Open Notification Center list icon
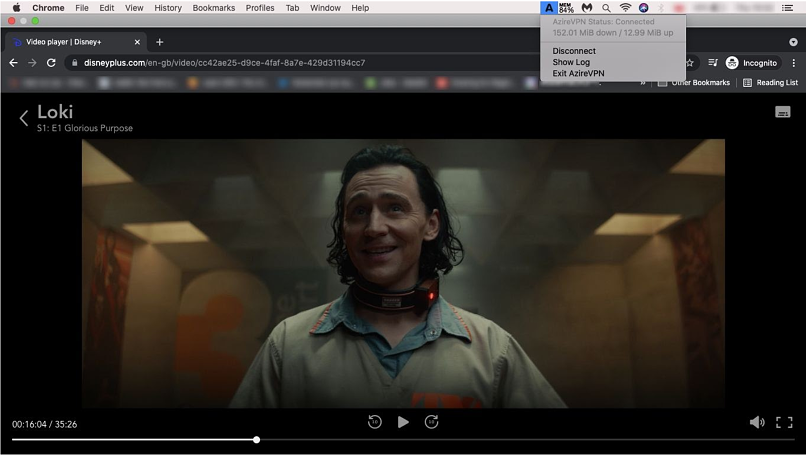 787,8
